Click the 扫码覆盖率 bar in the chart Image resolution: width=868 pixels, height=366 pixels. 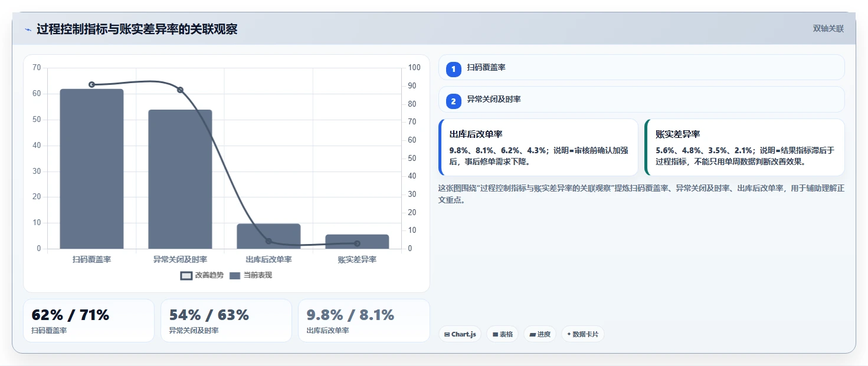pos(91,169)
